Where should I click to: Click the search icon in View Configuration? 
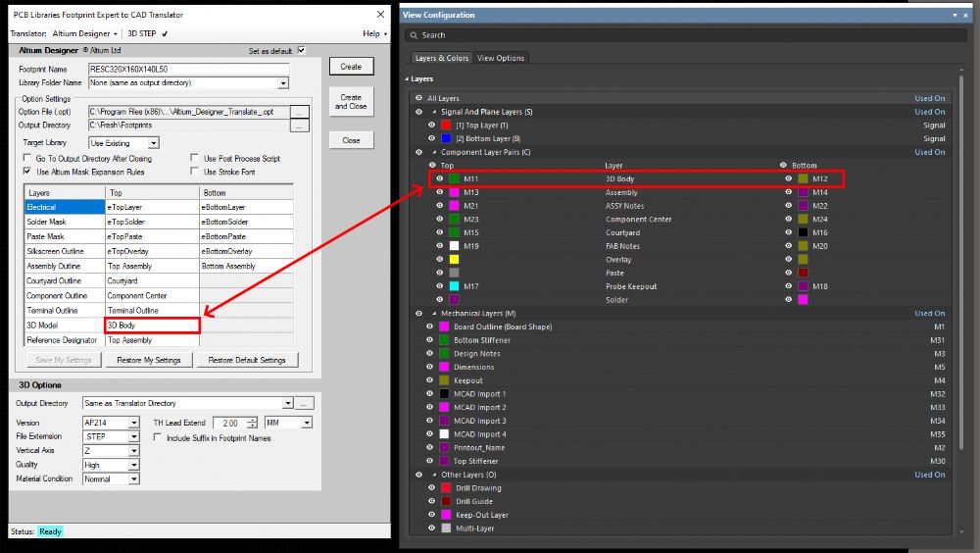[413, 35]
